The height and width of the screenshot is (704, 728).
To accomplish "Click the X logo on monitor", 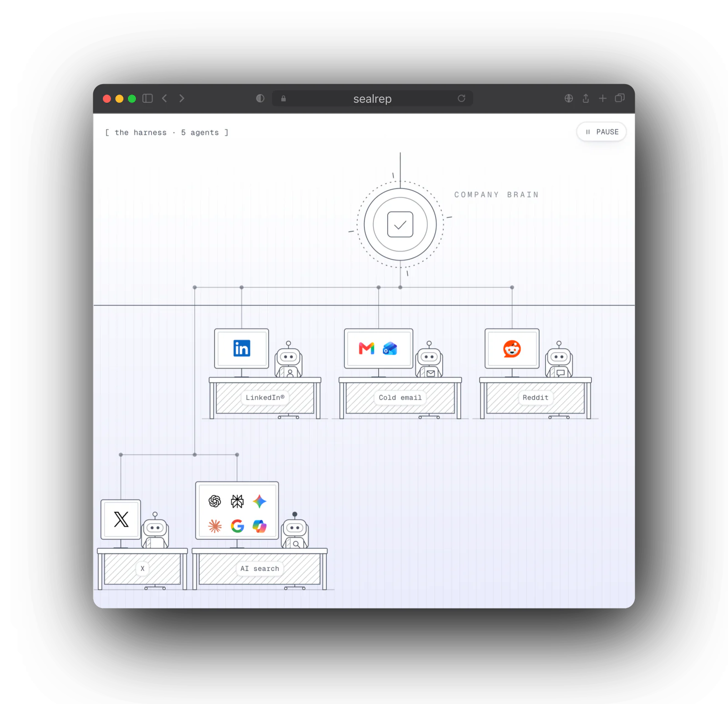I will pyautogui.click(x=121, y=519).
